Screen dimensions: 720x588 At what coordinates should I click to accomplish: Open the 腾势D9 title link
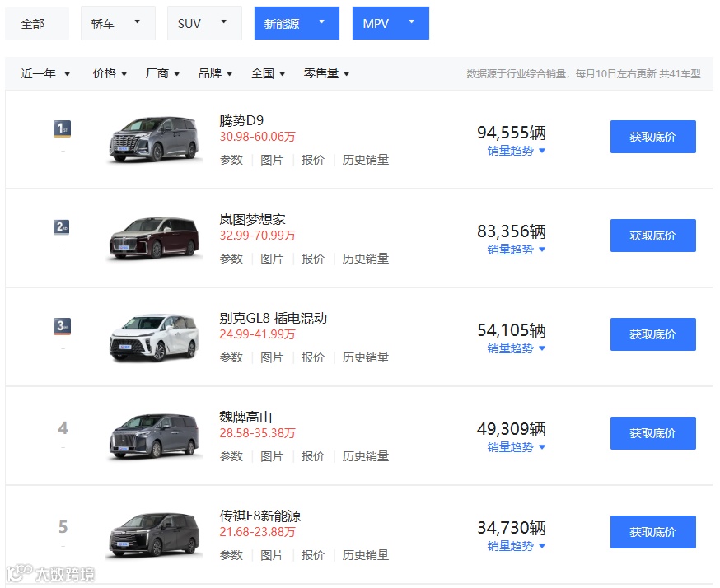click(241, 121)
